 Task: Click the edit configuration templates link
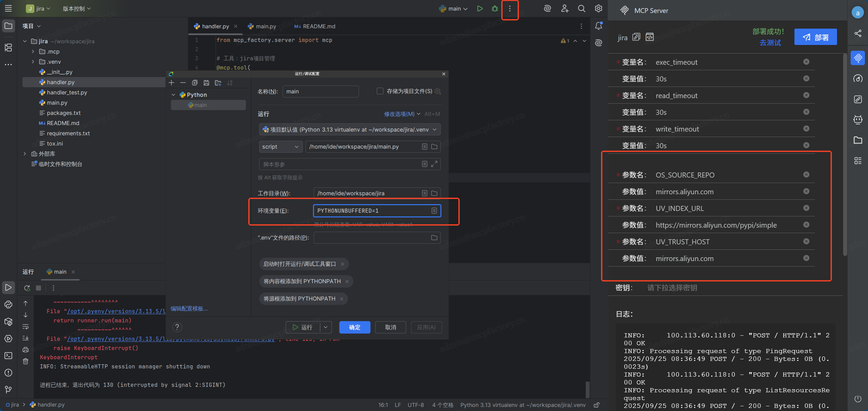[189, 308]
